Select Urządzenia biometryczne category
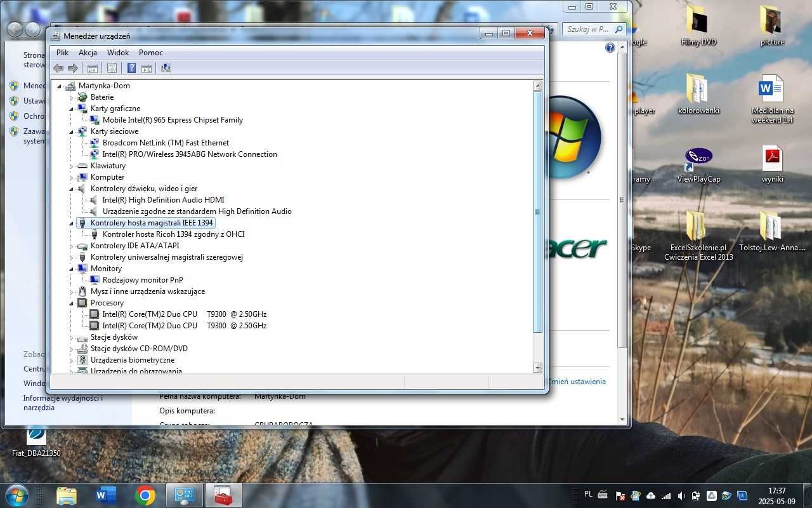 132,360
